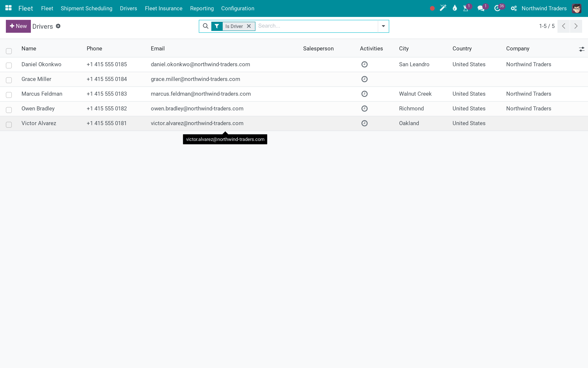Click the water drop icon in navbar
Screen dimensions: 588x368
(x=455, y=8)
